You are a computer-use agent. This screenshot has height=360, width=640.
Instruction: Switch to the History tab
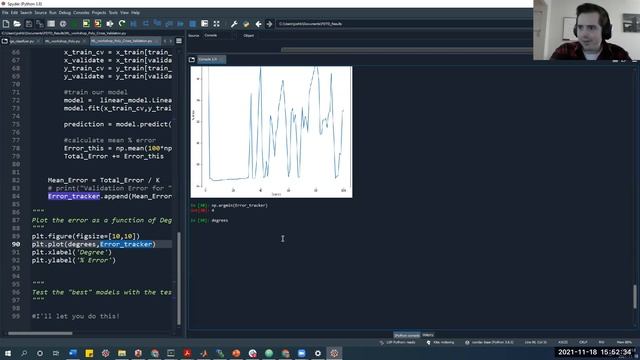[428, 335]
